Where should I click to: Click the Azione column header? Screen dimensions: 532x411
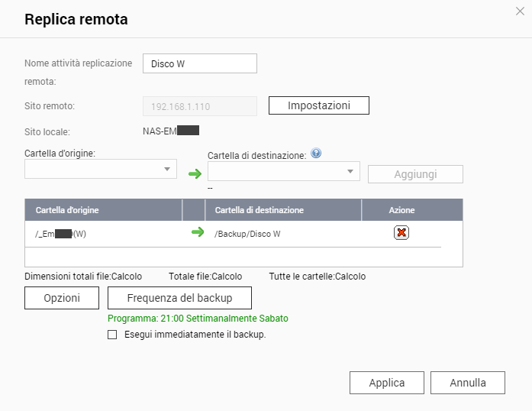click(x=401, y=210)
